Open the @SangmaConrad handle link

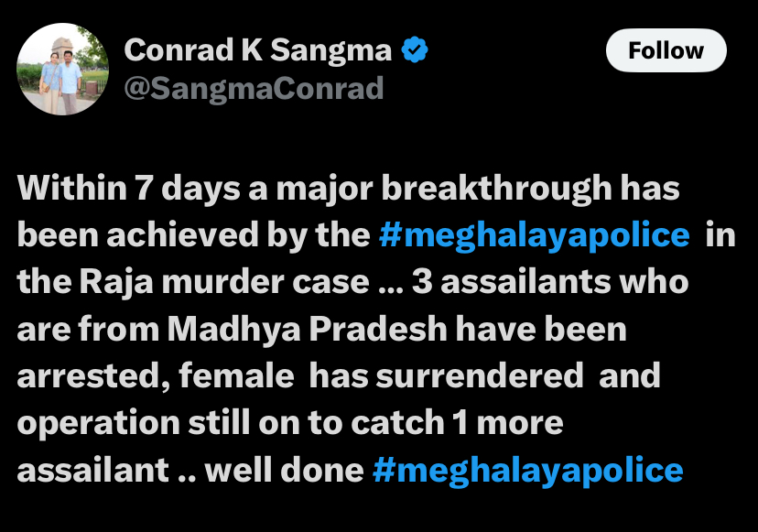tap(254, 89)
